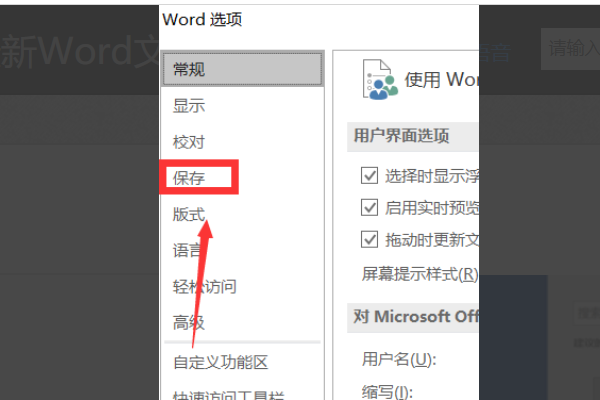The width and height of the screenshot is (600, 400).
Task: Select the 常规 category
Action: (x=242, y=69)
